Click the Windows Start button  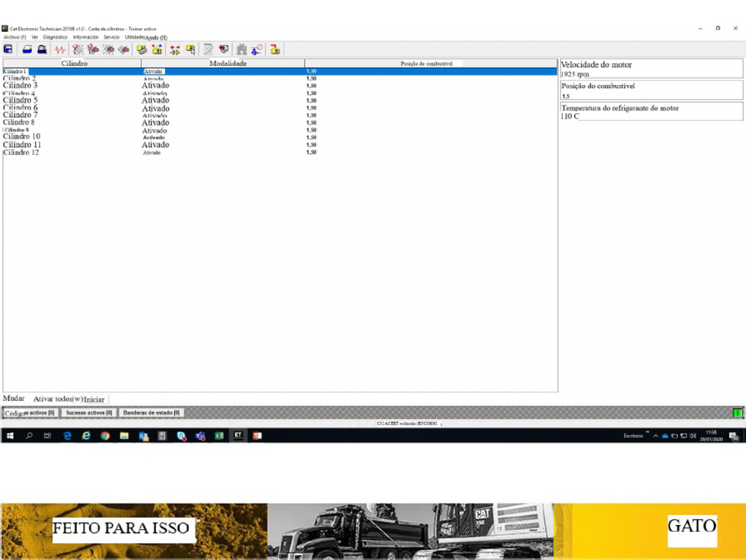[10, 436]
